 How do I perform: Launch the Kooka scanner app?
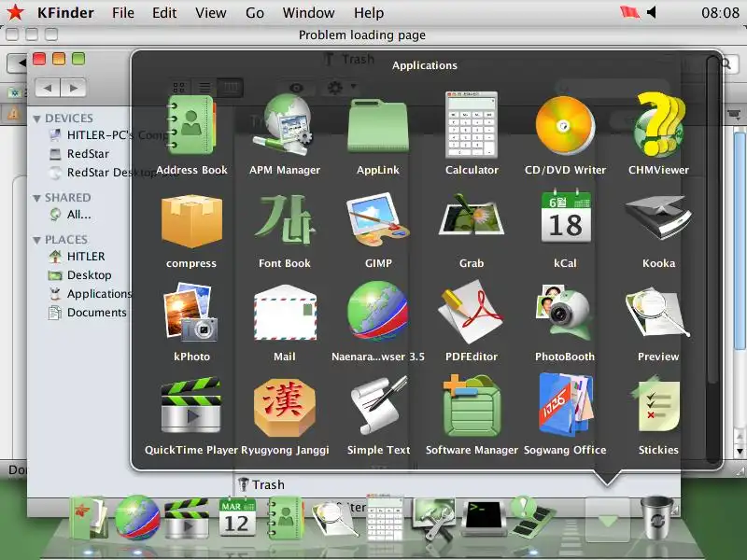pos(658,217)
